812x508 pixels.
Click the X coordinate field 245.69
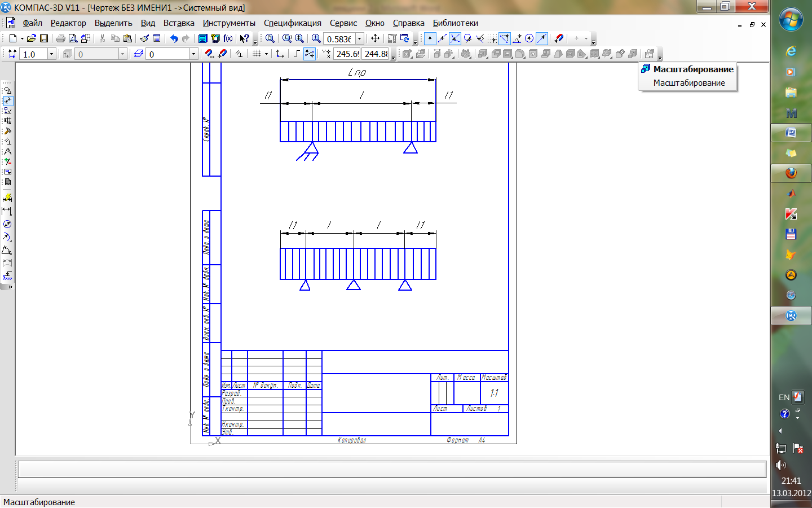pos(347,54)
